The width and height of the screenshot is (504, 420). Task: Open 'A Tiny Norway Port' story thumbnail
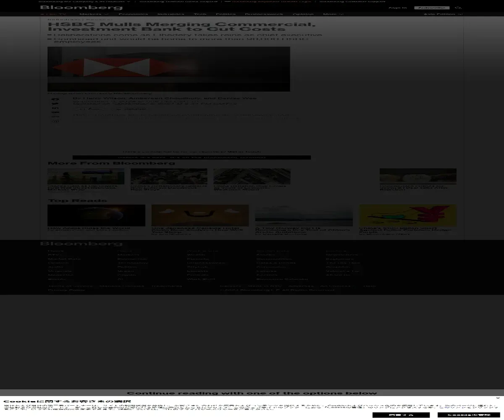[304, 215]
